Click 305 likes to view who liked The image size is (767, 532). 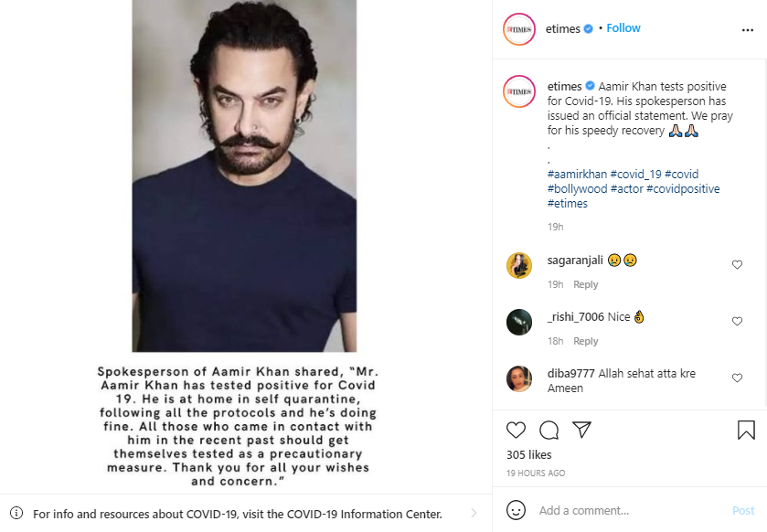coord(528,454)
